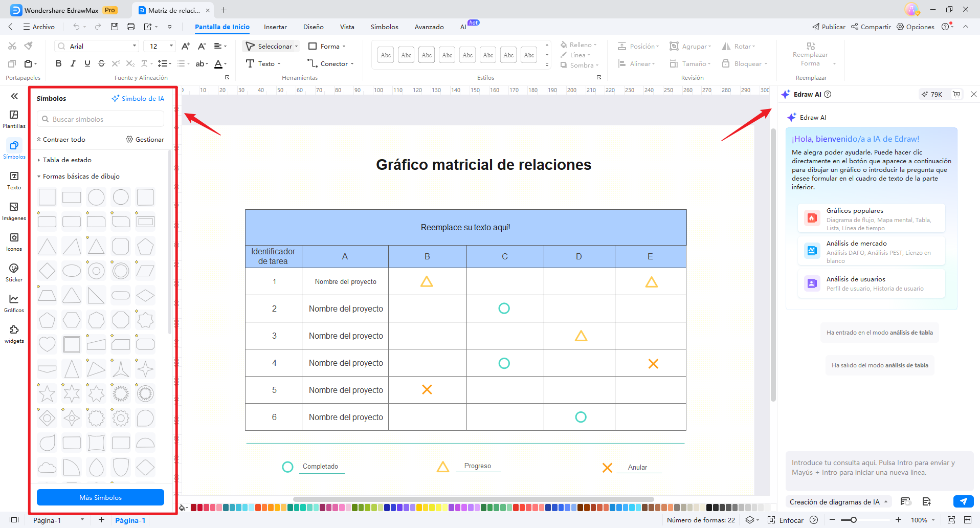The width and height of the screenshot is (980, 528).
Task: Toggle bold formatting
Action: coord(58,63)
